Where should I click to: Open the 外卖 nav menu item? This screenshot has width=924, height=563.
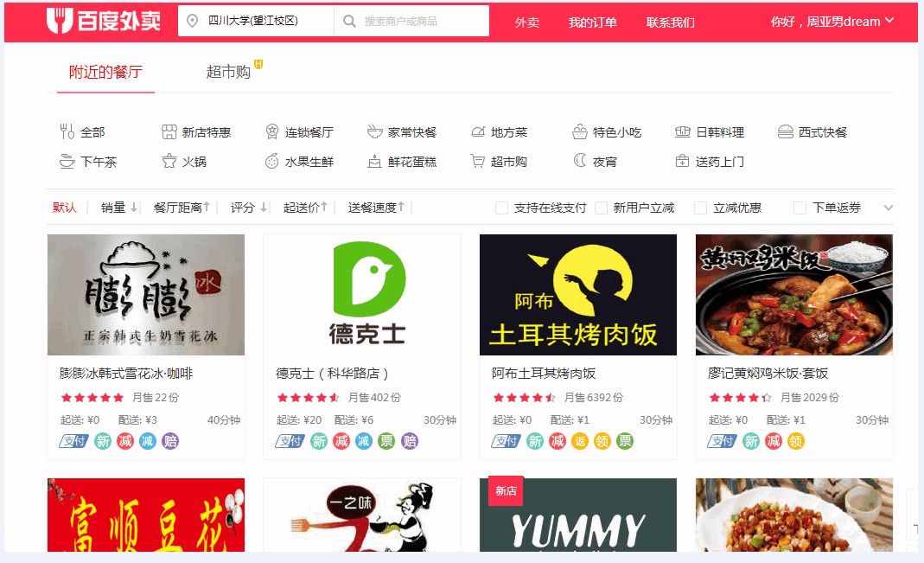click(526, 22)
